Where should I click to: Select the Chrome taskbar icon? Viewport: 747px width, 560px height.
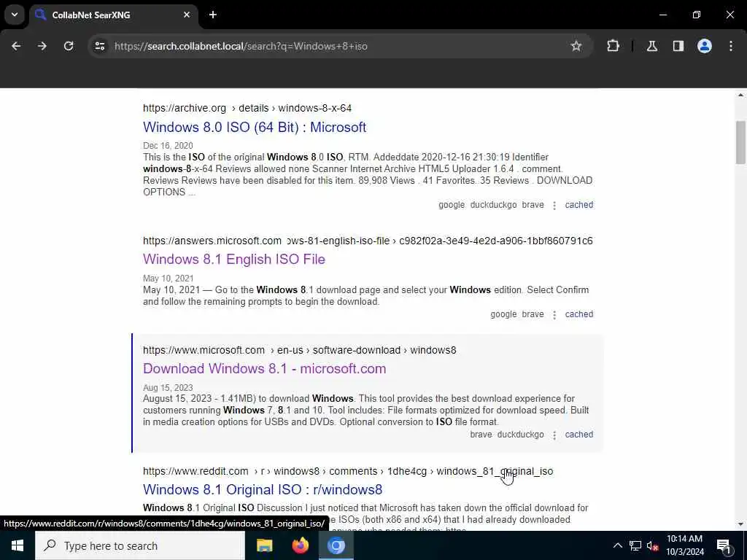[x=336, y=545]
